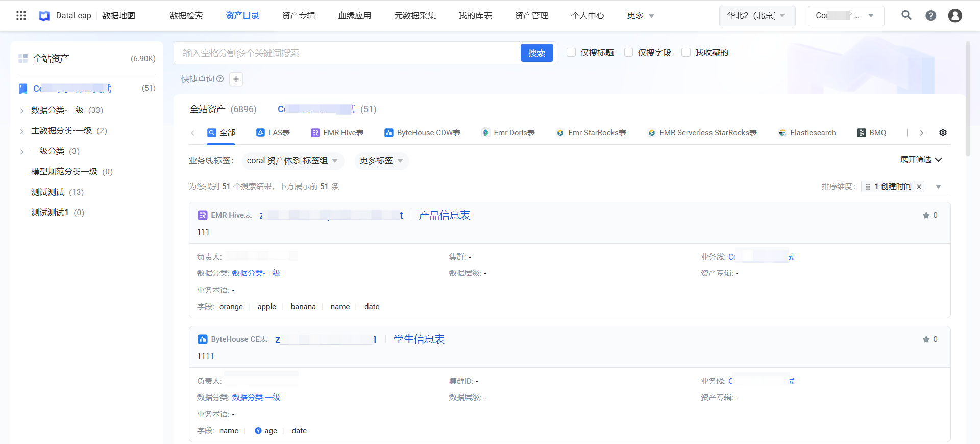Image resolution: width=980 pixels, height=444 pixels.
Task: Click the bookmark icon in sidebar
Action: (x=23, y=88)
